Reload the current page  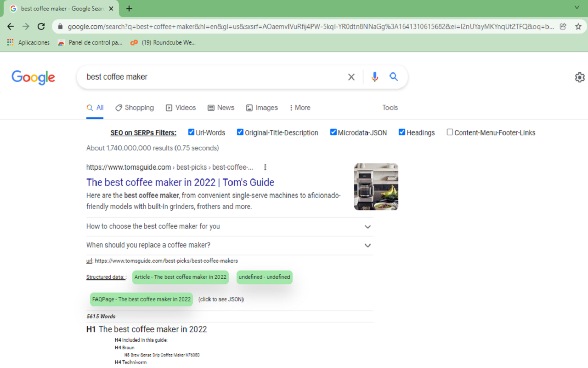point(41,26)
